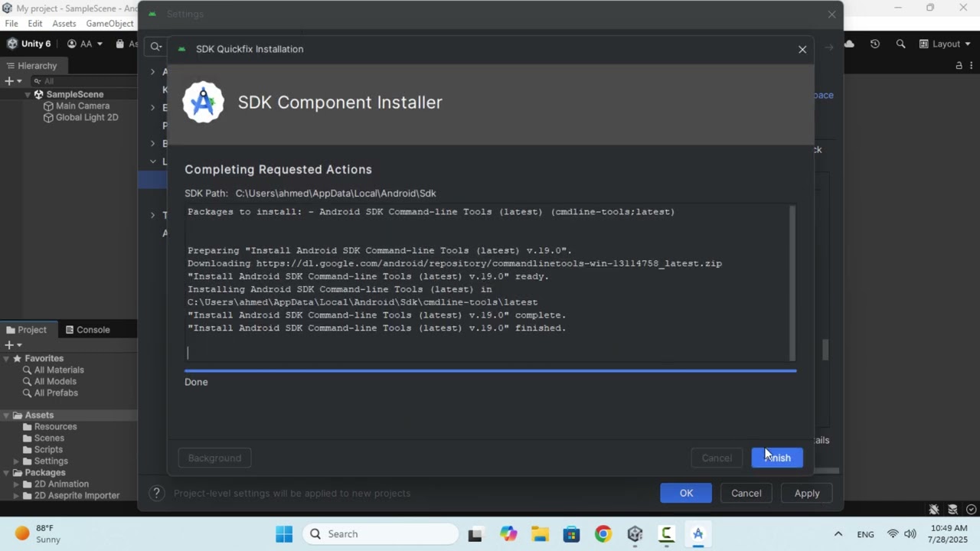Show hidden system tray icons

pos(838,533)
